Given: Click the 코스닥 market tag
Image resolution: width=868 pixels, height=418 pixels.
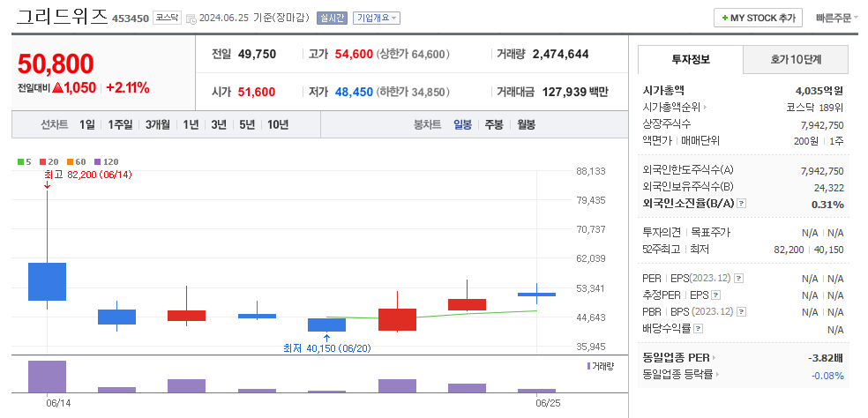Looking at the screenshot, I should (x=168, y=18).
